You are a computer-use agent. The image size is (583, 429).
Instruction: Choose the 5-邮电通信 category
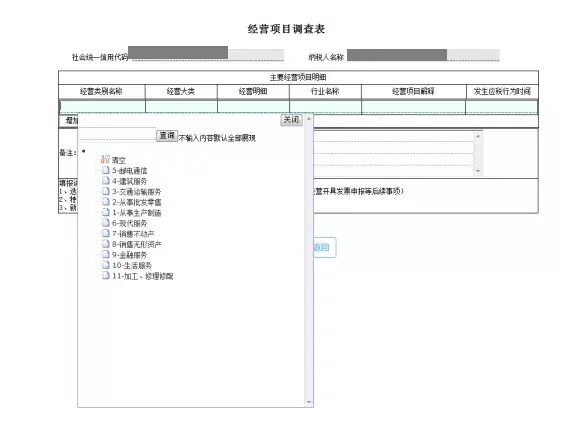(x=129, y=171)
